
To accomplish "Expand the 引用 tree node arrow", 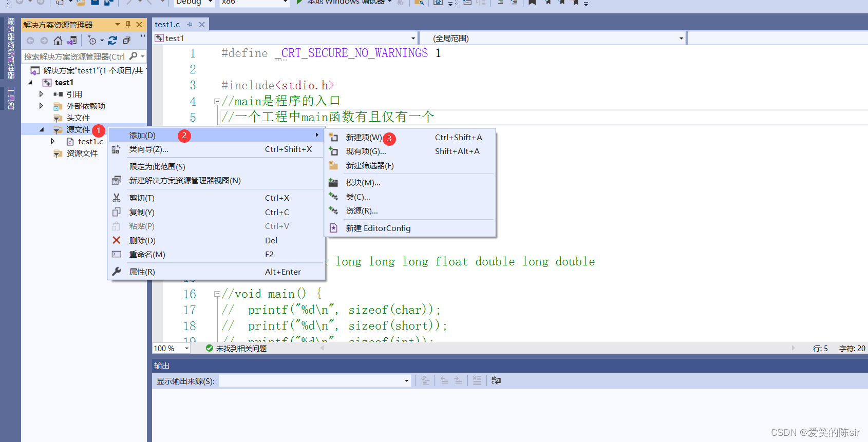I will 41,94.
